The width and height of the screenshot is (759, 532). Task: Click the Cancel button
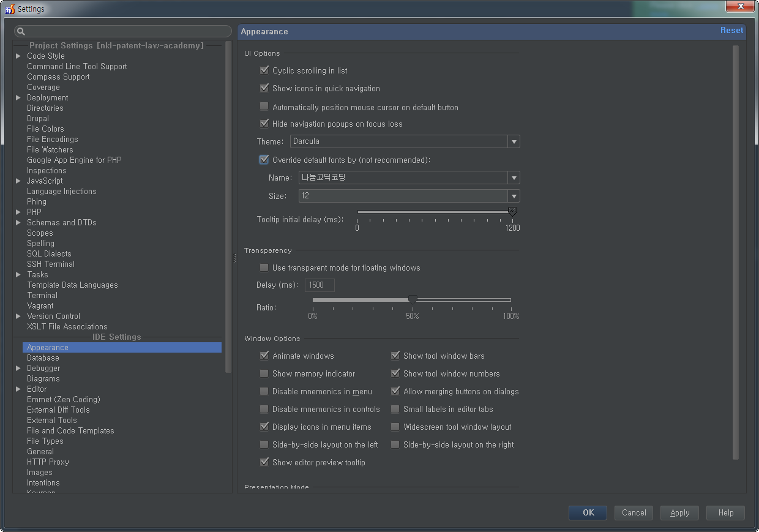(634, 512)
